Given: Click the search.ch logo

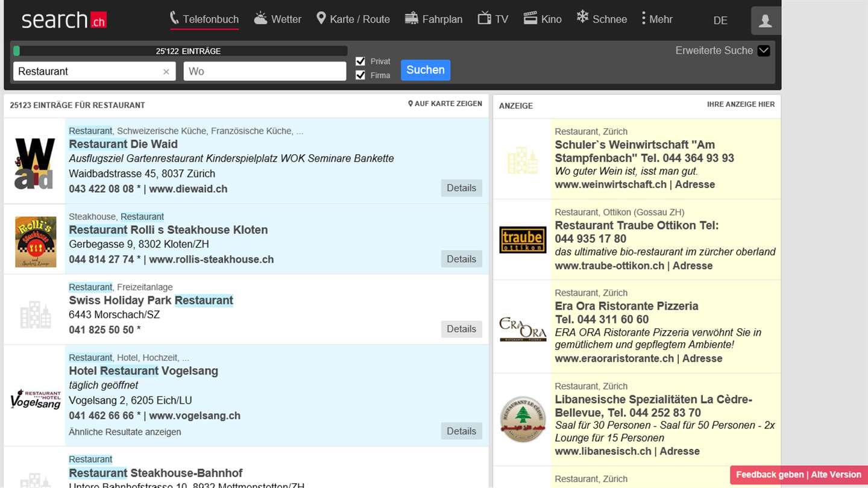Looking at the screenshot, I should point(64,20).
